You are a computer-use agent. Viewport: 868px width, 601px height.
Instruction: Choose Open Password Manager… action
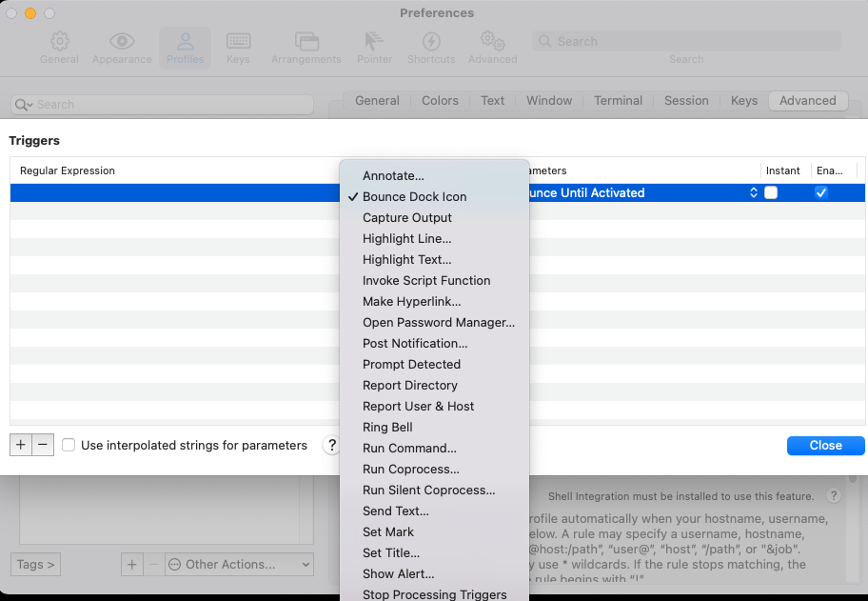click(x=435, y=322)
